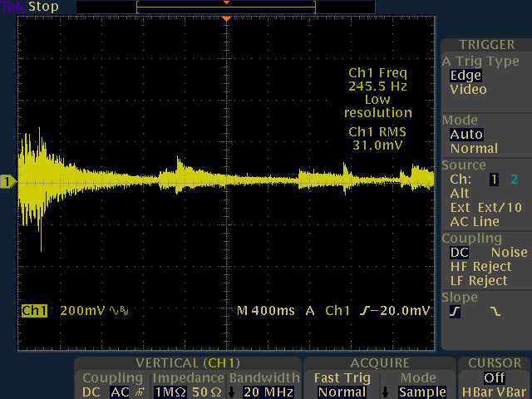Select Video trigger type
The height and width of the screenshot is (399, 532).
click(x=468, y=90)
